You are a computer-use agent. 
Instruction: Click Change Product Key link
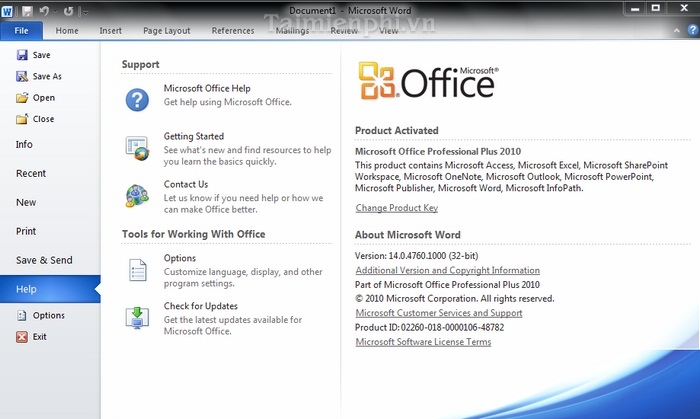coord(397,208)
